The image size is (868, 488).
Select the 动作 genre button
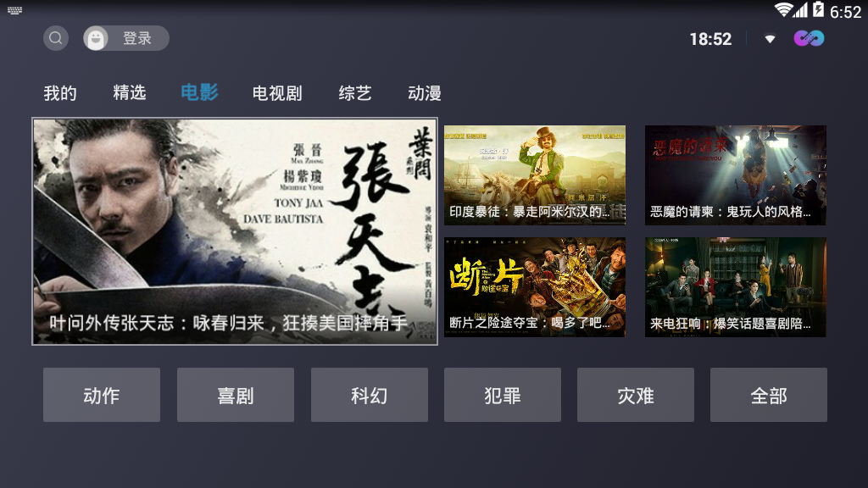tap(102, 395)
